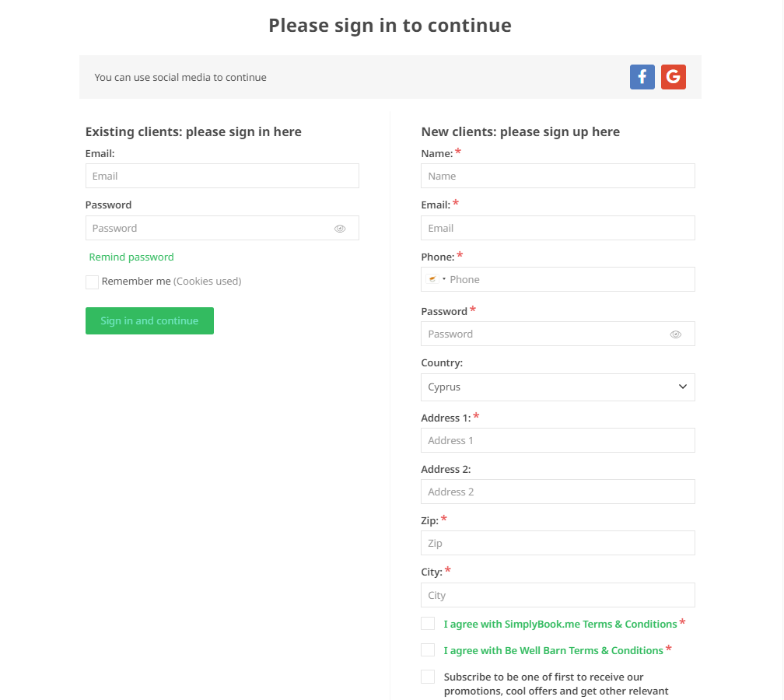The image size is (784, 700).
Task: Click the Sign in and continue button
Action: coord(149,321)
